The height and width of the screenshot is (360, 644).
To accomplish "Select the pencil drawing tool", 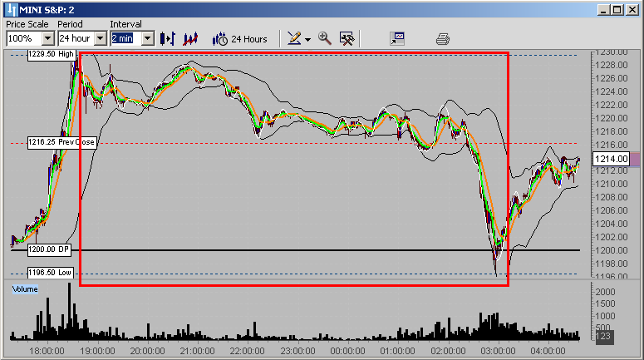I will point(293,38).
